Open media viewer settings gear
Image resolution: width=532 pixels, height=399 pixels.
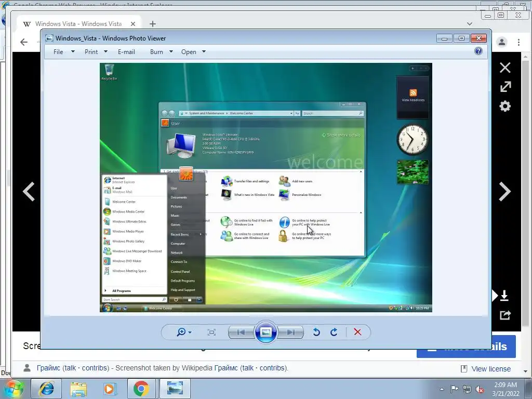click(505, 106)
